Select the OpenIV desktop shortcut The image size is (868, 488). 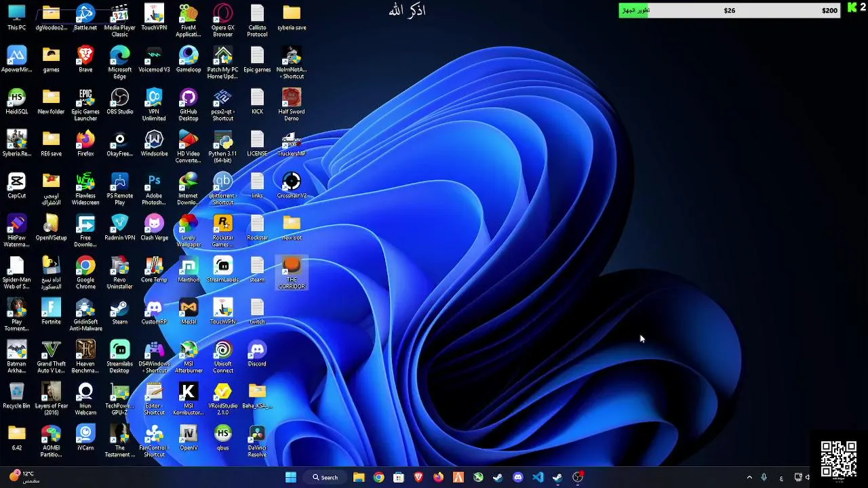click(x=189, y=438)
